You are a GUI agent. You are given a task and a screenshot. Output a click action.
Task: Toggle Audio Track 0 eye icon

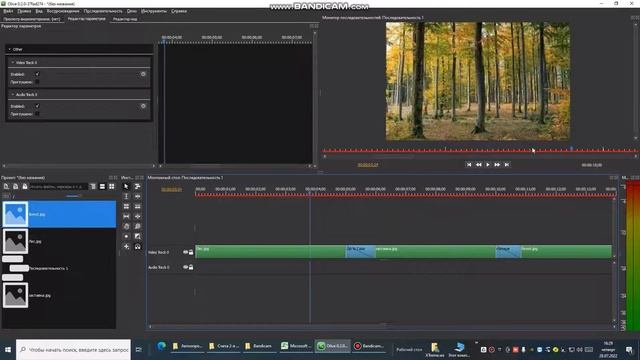click(x=185, y=267)
